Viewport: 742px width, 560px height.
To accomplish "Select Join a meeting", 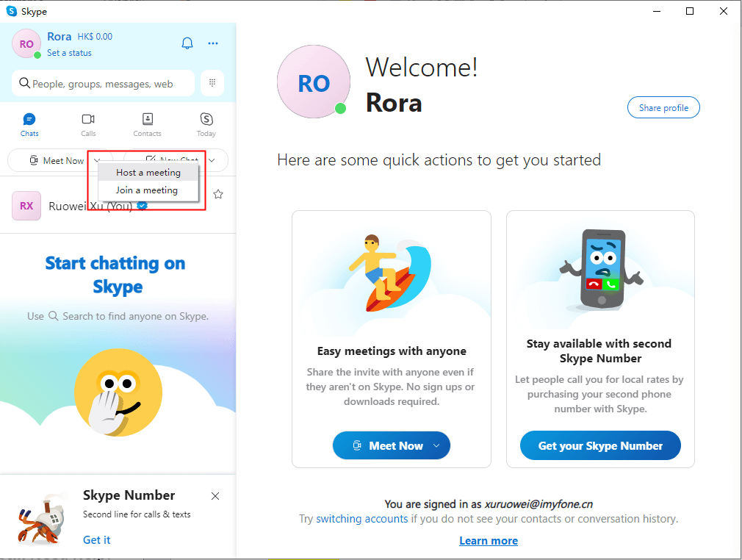I will tap(148, 190).
